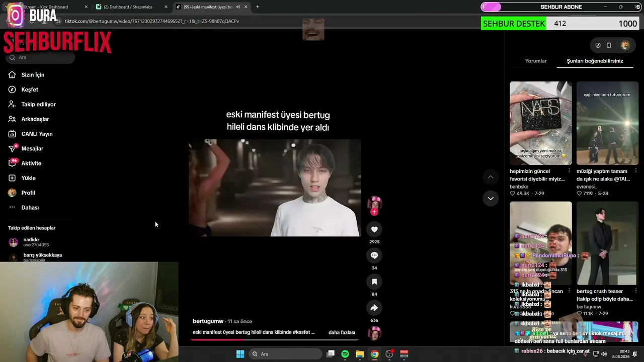Go to the next video with the down chevron
This screenshot has width=644, height=362.
[491, 199]
